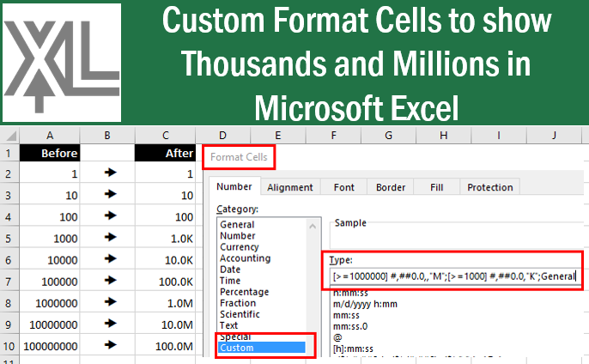
Task: Click the Format Cells dialog title
Action: point(239,157)
